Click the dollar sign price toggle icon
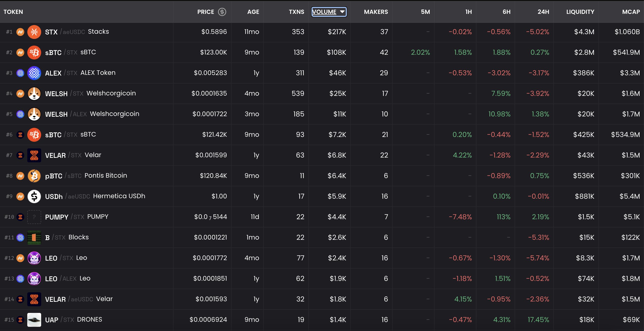Image resolution: width=644 pixels, height=331 pixels. click(x=222, y=12)
